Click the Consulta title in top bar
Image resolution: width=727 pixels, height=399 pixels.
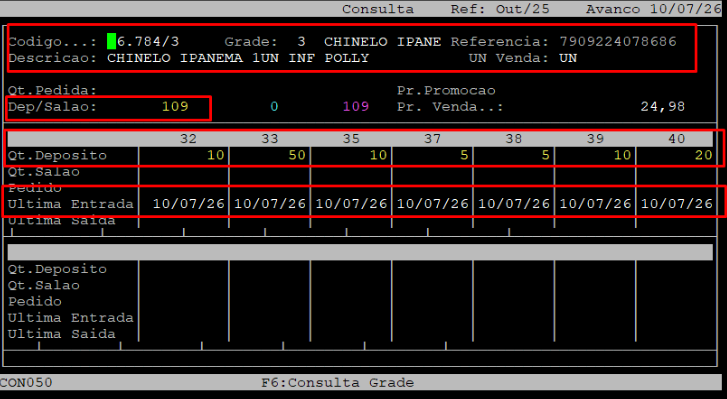click(x=378, y=9)
